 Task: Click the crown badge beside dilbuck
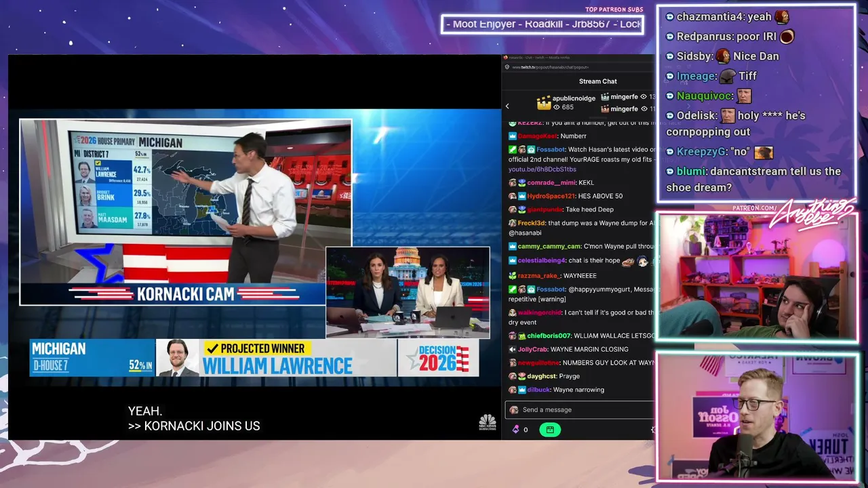(522, 390)
